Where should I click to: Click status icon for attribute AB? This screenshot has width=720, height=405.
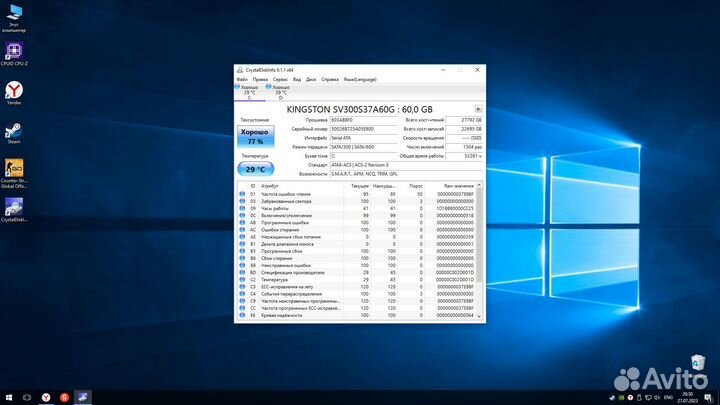coord(242,223)
